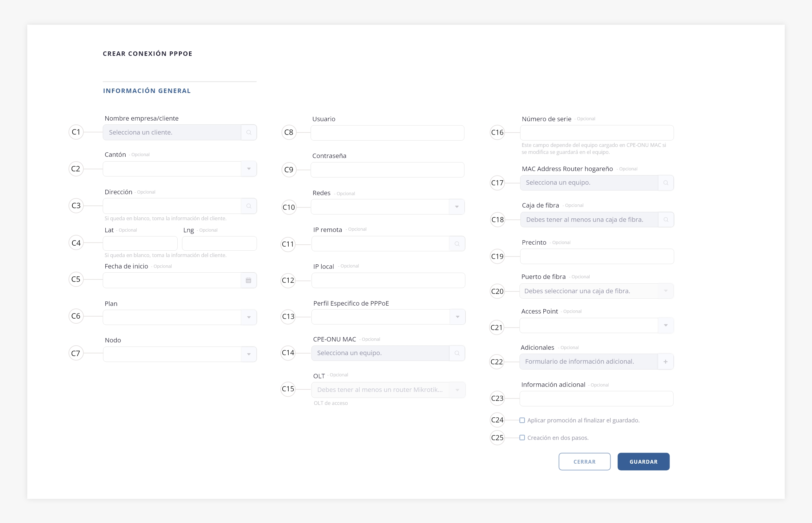Expand the Nodo dropdown
The image size is (812, 523).
(x=180, y=354)
